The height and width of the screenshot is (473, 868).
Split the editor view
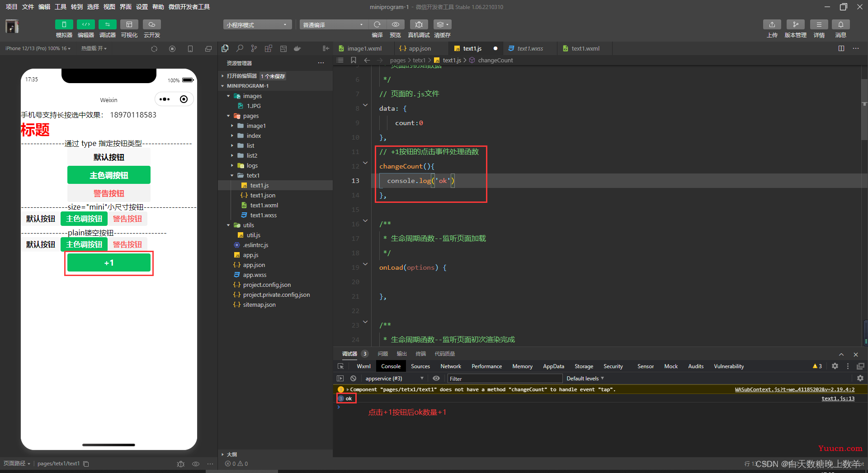[x=841, y=48]
